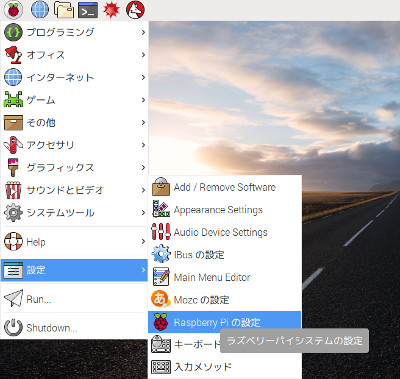Click the Shutdown power icon
The width and height of the screenshot is (400, 379).
[13, 327]
